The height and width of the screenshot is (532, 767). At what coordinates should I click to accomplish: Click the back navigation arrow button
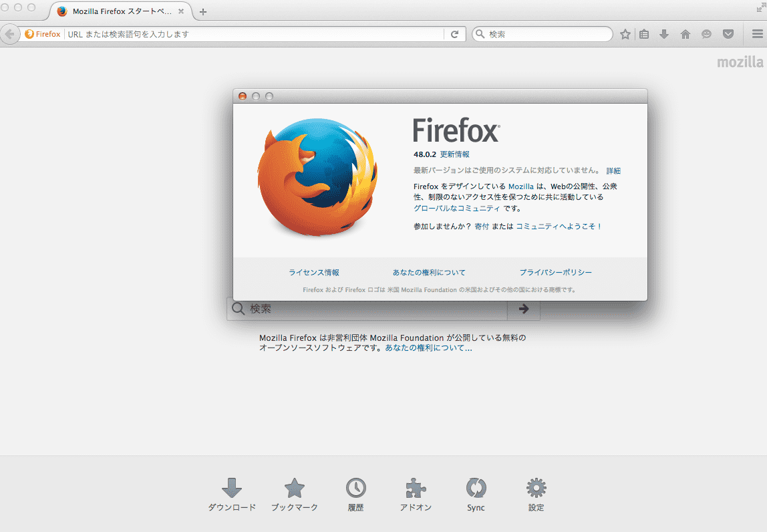click(9, 34)
